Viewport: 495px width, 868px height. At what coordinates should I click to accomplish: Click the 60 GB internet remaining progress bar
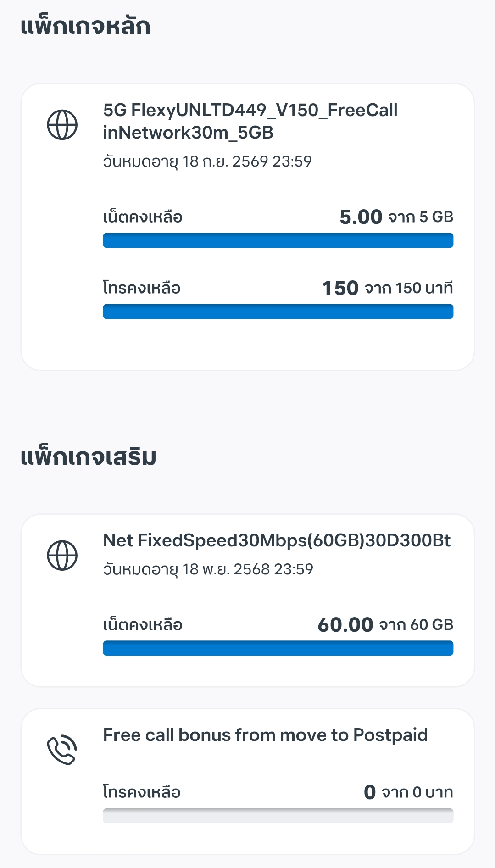pyautogui.click(x=278, y=648)
